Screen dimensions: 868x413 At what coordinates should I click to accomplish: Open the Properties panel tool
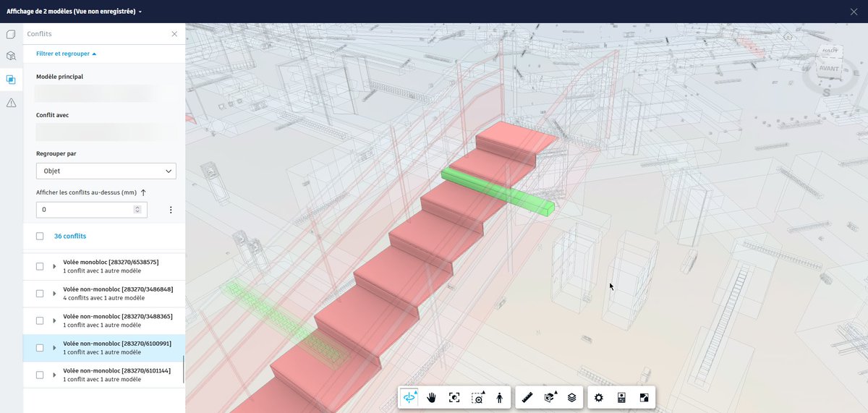coord(621,397)
